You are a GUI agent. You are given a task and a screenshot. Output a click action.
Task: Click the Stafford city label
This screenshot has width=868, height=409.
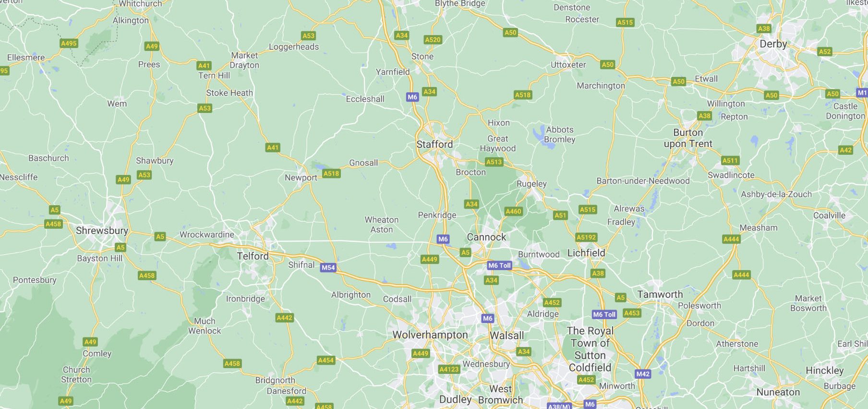[434, 144]
